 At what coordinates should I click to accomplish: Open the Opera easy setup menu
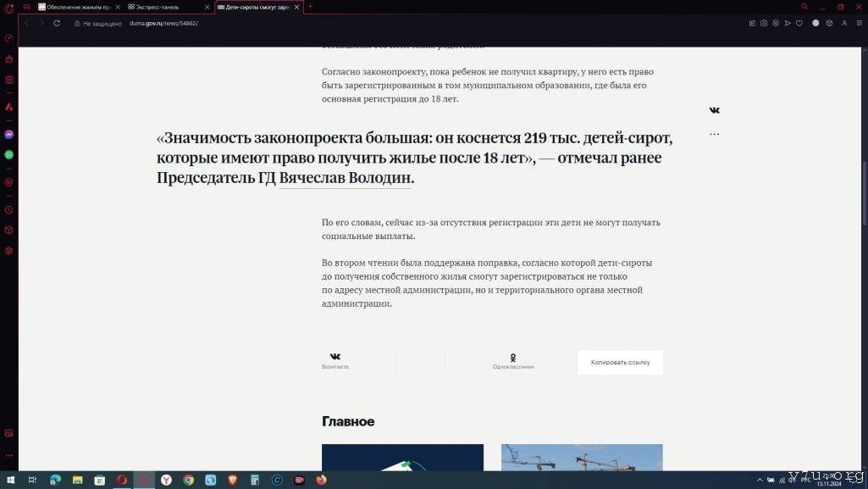coord(857,23)
